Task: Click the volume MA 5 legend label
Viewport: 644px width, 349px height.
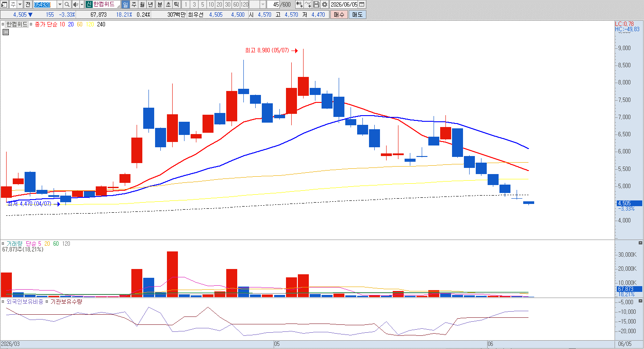Action: (x=39, y=244)
